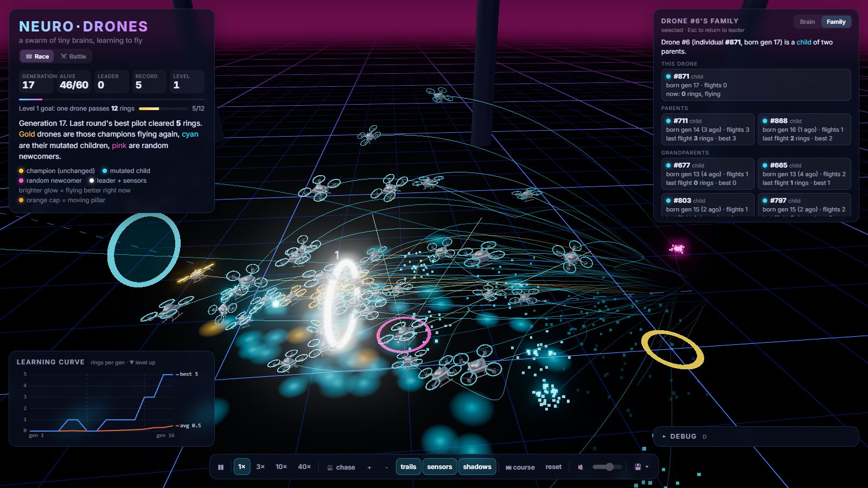Click grandparent #803 card

tap(707, 205)
